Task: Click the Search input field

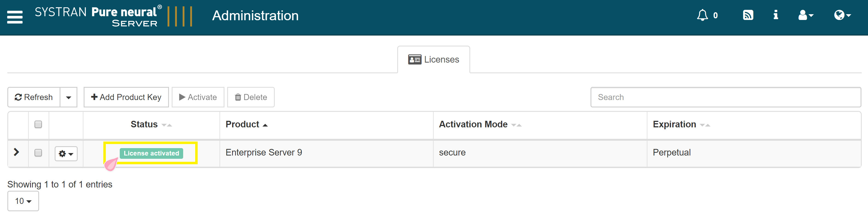Action: [x=726, y=97]
